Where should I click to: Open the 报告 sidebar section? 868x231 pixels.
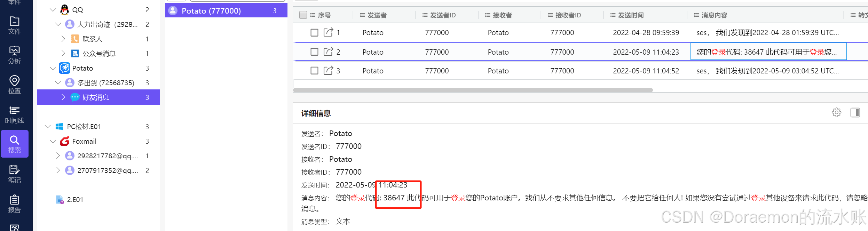pos(14,204)
